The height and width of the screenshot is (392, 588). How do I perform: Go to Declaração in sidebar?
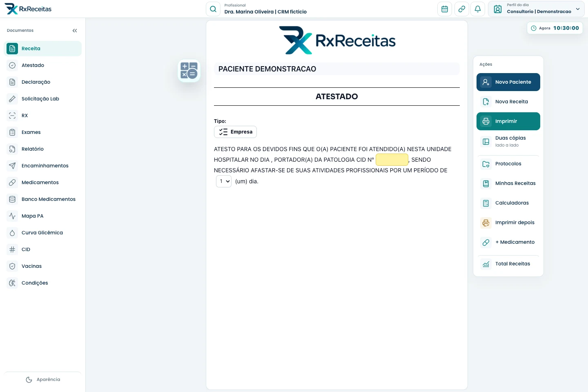click(43, 82)
